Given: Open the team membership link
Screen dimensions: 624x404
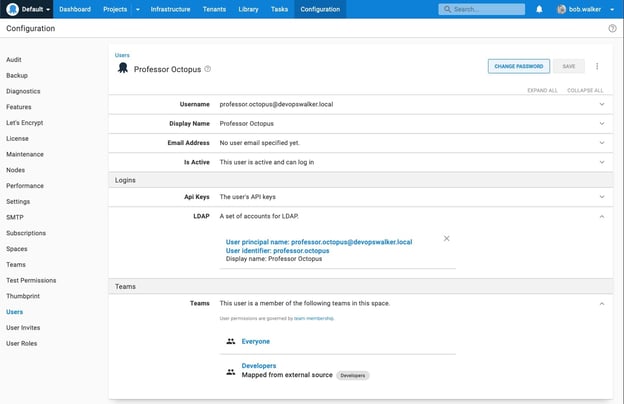Looking at the screenshot, I should 314,318.
